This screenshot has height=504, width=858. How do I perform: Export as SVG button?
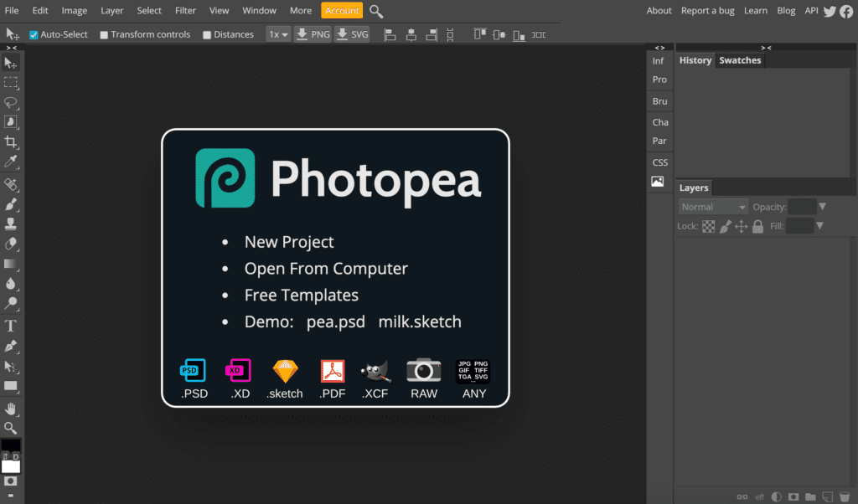[352, 34]
